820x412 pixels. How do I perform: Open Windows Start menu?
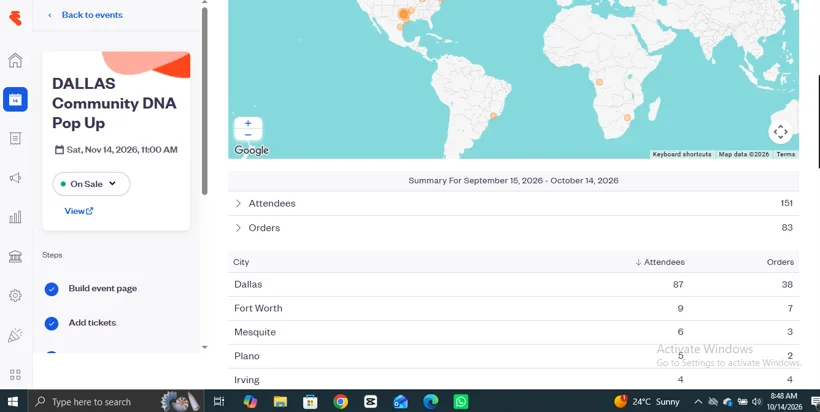(x=13, y=402)
